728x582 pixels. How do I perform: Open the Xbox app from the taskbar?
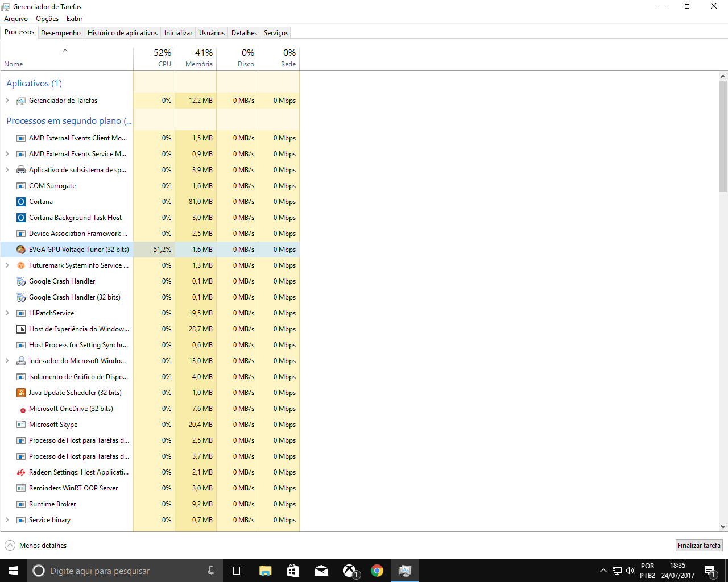350,571
